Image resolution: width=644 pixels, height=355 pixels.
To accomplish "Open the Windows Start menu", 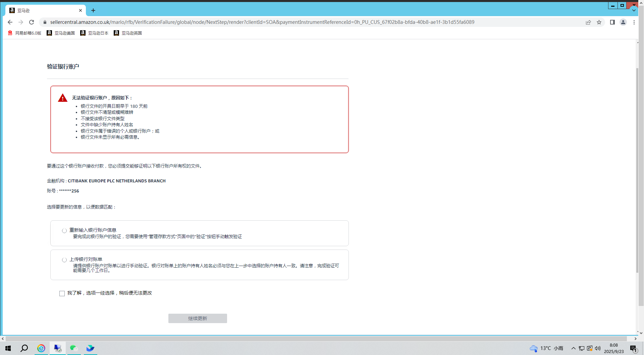I will coord(8,348).
